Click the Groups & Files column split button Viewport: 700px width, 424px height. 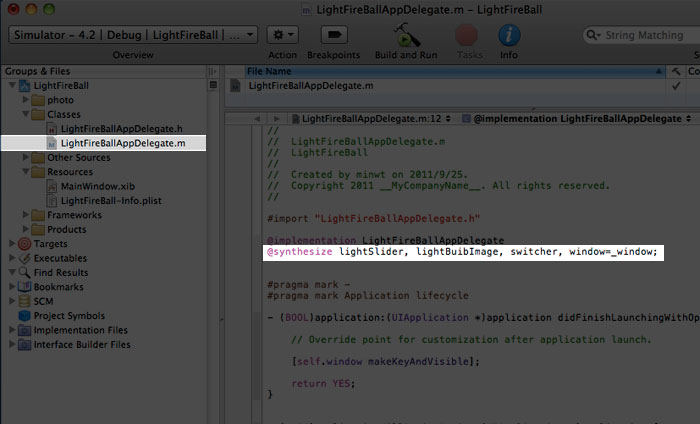click(x=212, y=71)
